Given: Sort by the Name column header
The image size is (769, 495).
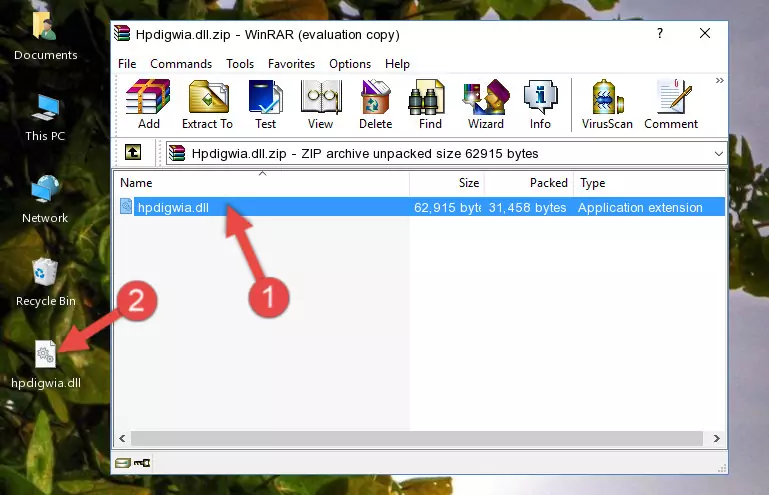Looking at the screenshot, I should (x=262, y=183).
